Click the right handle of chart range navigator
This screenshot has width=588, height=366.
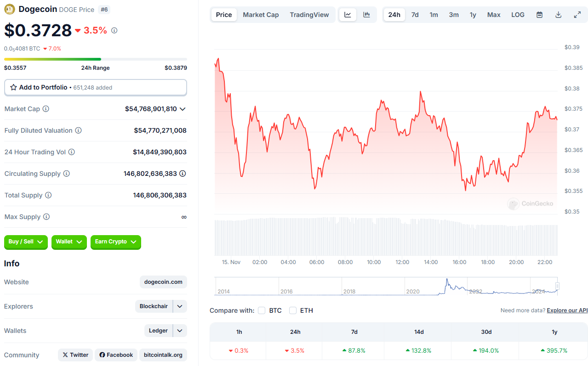point(558,286)
